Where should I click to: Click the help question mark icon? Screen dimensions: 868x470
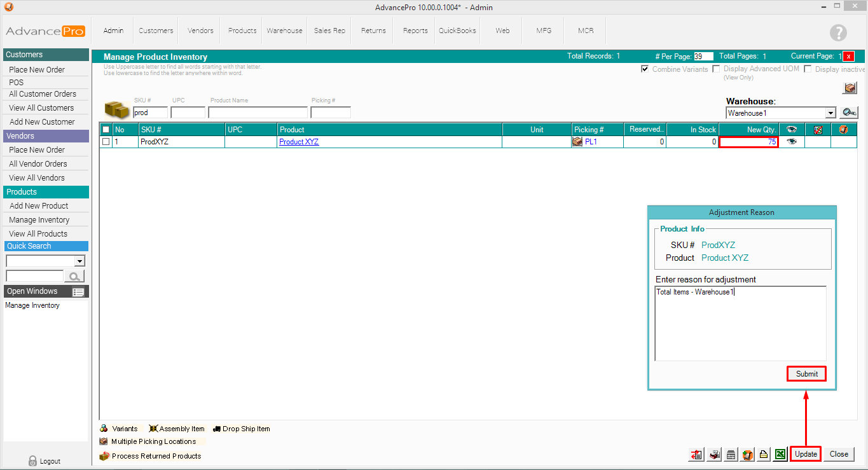pos(838,33)
